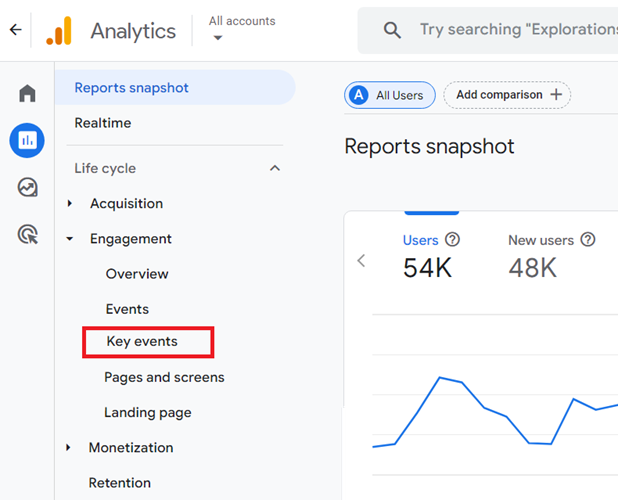
Task: Open Key events report
Action: (142, 342)
